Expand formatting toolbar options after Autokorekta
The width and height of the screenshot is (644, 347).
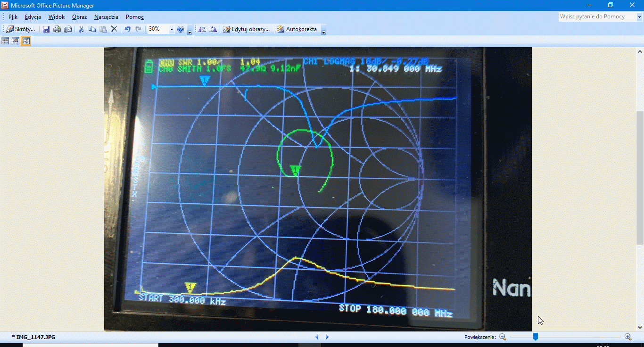pos(323,31)
